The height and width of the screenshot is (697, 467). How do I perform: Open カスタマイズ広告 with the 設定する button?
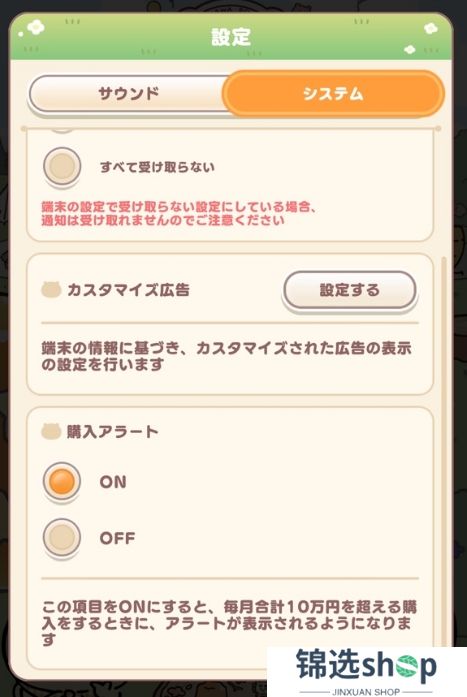[x=350, y=290]
